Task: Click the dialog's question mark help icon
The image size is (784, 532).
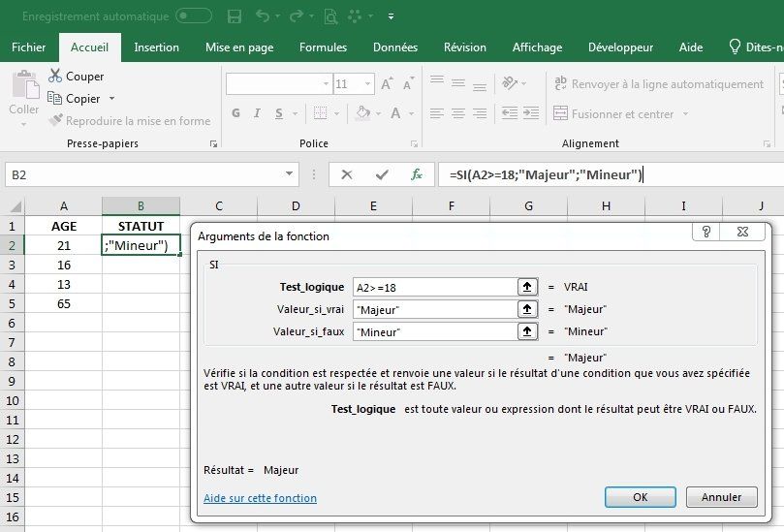Action: (707, 233)
